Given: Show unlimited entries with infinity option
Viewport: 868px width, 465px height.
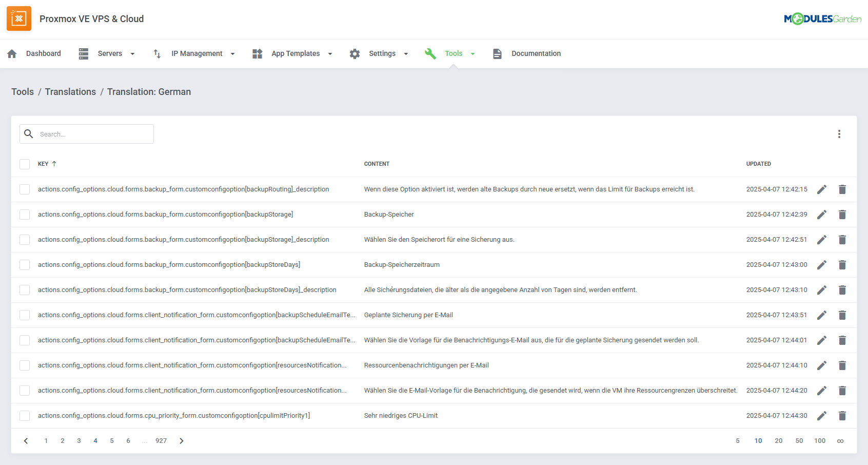Looking at the screenshot, I should 840,441.
